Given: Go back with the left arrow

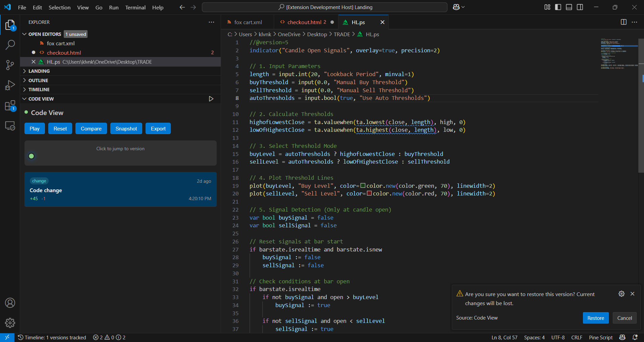Looking at the screenshot, I should point(182,7).
